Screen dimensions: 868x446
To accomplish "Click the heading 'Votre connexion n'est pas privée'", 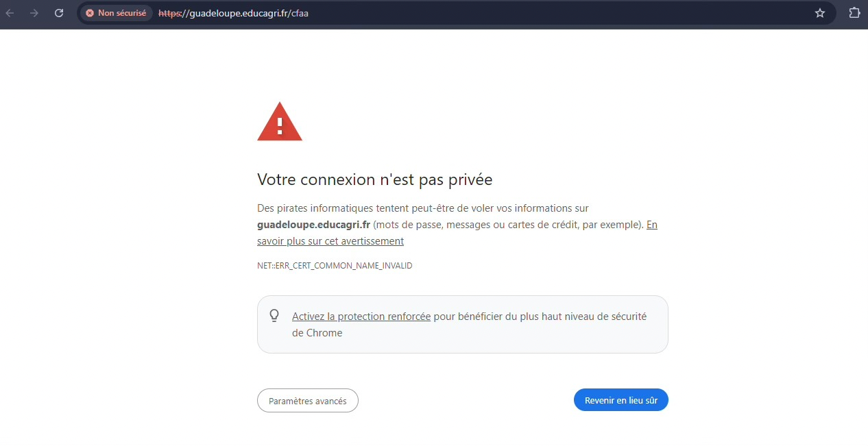I will tap(375, 179).
